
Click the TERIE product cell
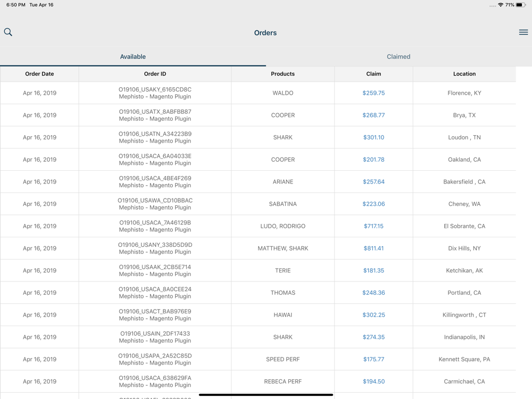pos(283,270)
